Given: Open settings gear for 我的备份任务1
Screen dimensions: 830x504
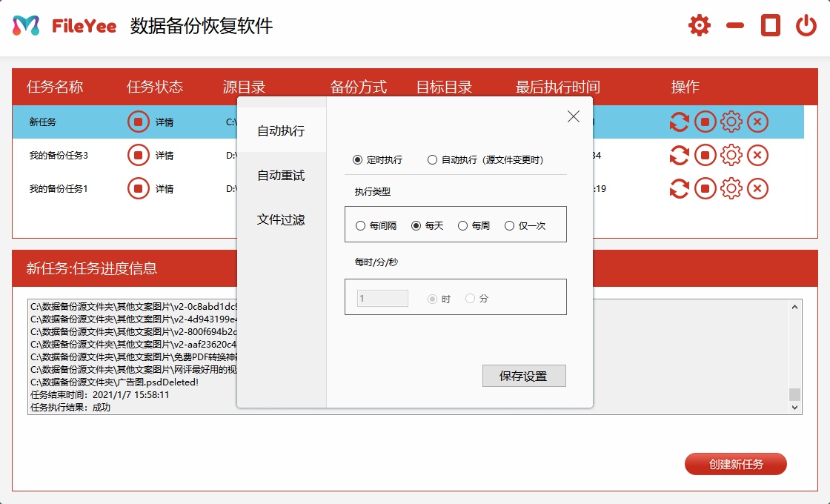Looking at the screenshot, I should tap(731, 188).
